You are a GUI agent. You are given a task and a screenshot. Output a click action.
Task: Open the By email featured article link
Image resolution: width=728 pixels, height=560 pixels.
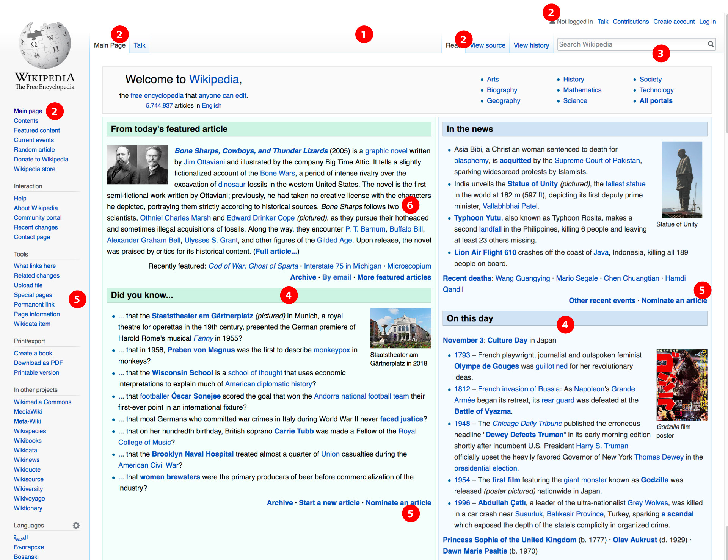(x=336, y=277)
